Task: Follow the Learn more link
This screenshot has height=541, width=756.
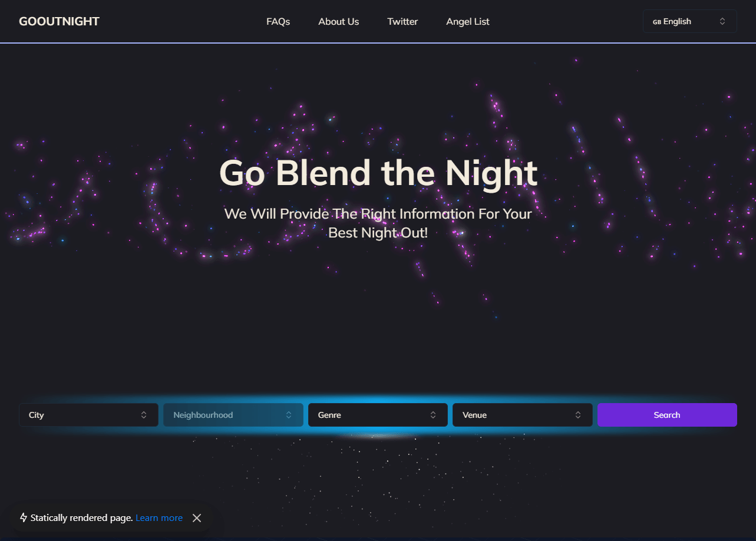Action: click(159, 518)
